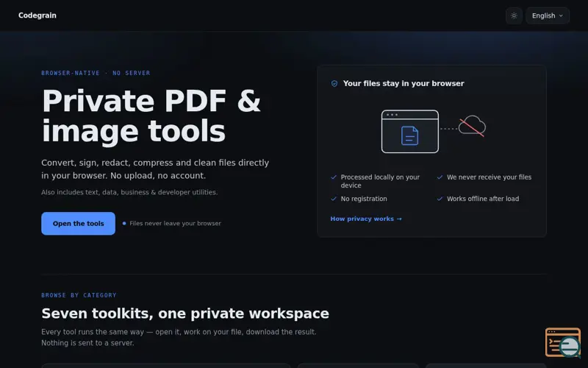The width and height of the screenshot is (588, 368).
Task: Click 'Every tool runs the same way' paragraph
Action: click(179, 337)
